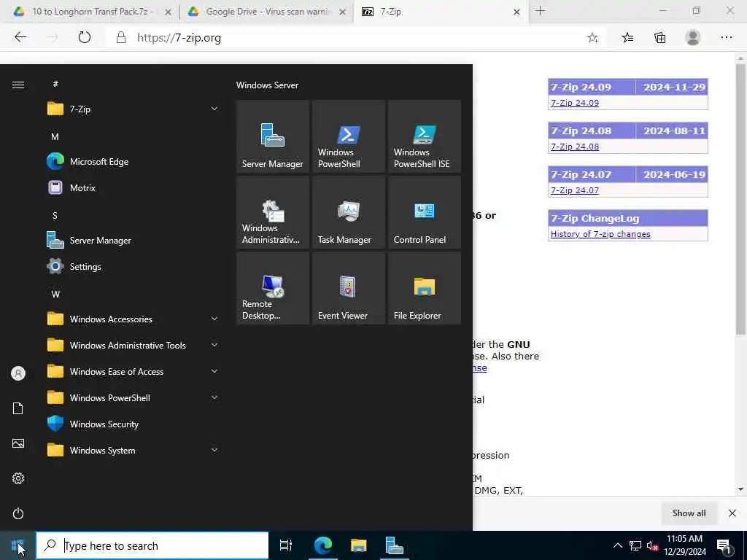This screenshot has height=560, width=747.
Task: Launch the Task Manager tile
Action: click(x=348, y=212)
